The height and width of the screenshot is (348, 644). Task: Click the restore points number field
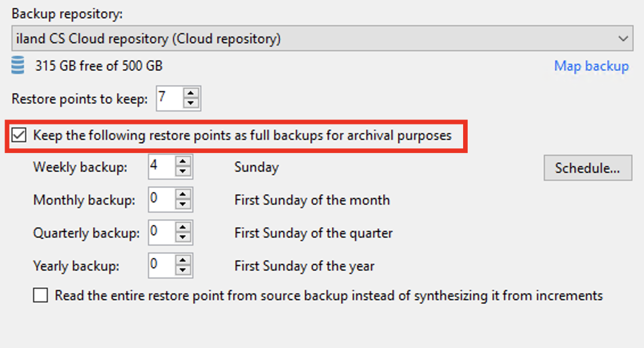(168, 98)
